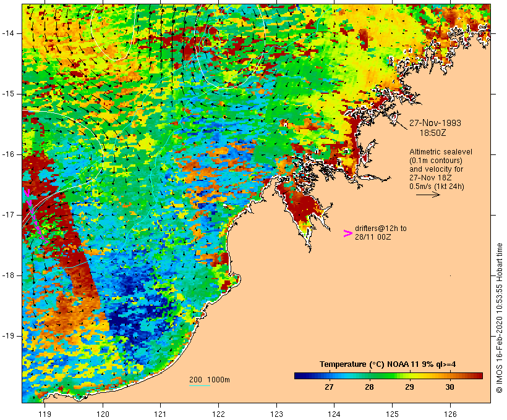Click the 27-Nov-1993 date label
The height and width of the screenshot is (420, 507).
(x=435, y=123)
